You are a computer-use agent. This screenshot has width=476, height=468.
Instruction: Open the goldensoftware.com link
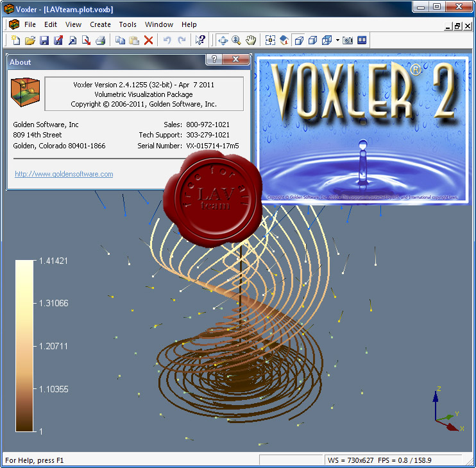click(x=64, y=174)
